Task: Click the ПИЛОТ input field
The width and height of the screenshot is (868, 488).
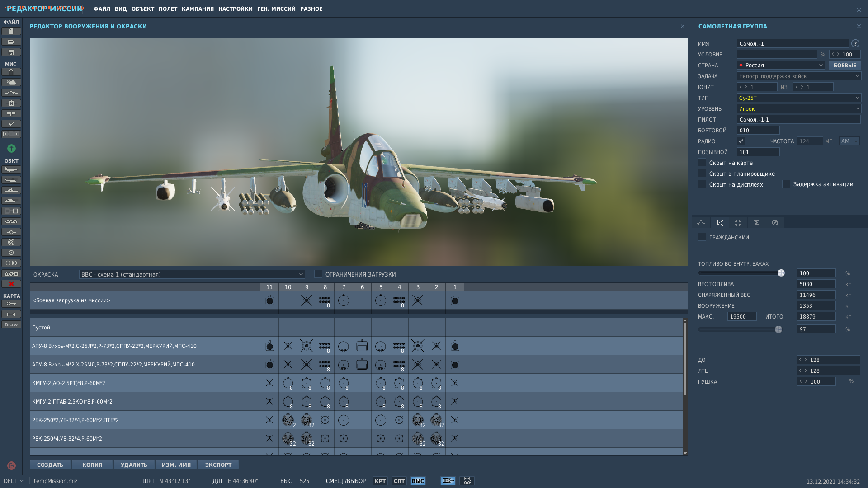Action: (x=798, y=119)
